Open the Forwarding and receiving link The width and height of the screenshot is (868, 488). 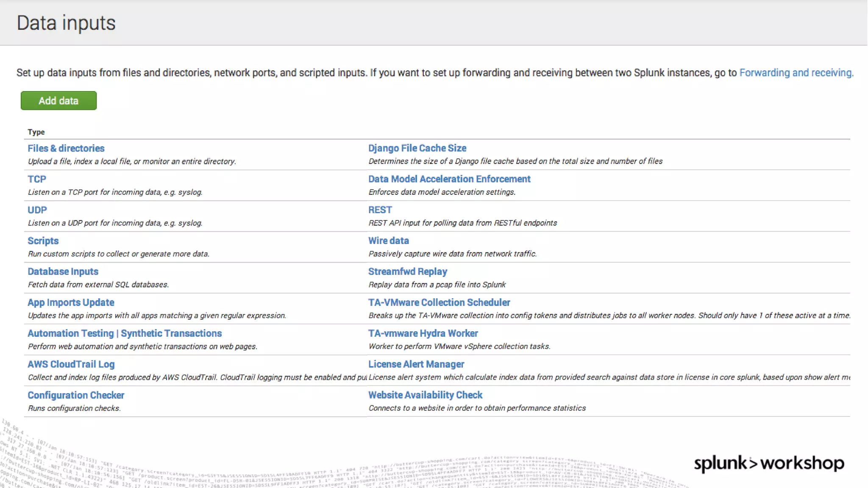[796, 73]
